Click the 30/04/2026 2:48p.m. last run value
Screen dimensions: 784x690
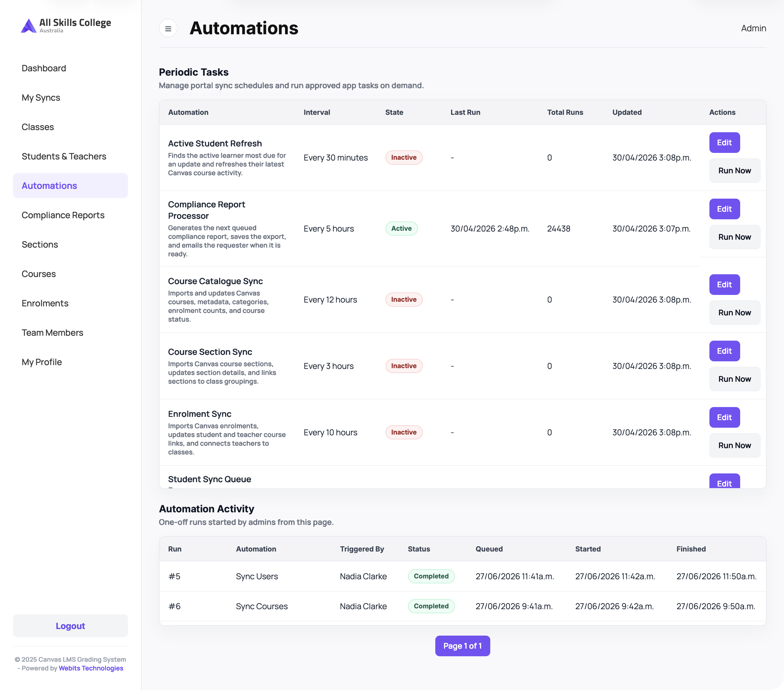click(490, 229)
